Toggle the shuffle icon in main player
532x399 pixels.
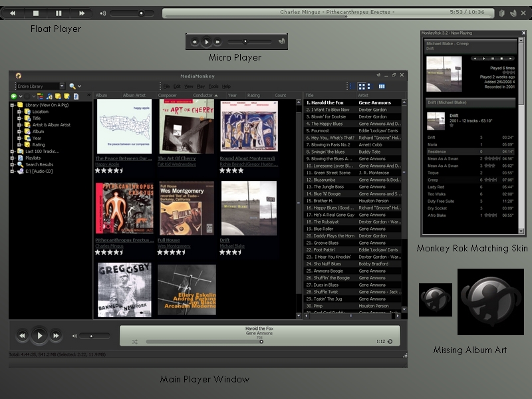(x=135, y=342)
